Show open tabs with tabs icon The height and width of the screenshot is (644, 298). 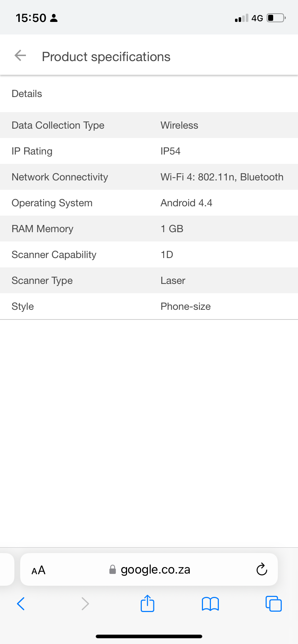[x=274, y=604]
